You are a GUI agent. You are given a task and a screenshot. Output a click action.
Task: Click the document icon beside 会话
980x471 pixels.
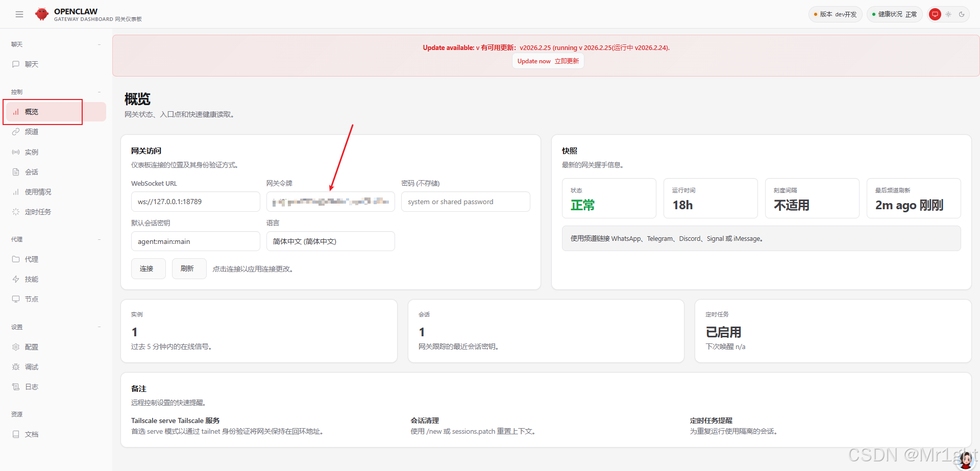click(x=16, y=172)
